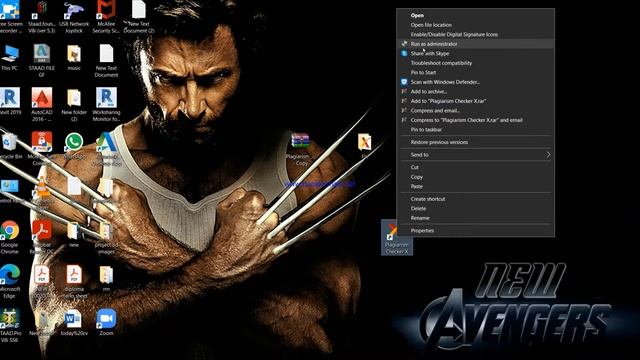This screenshot has height=360, width=640.
Task: Open the STAAD FILE desktop icon
Action: coord(42,61)
